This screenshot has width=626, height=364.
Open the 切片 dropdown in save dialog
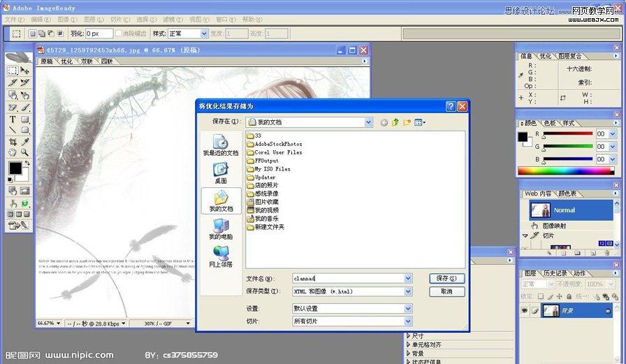pos(408,321)
